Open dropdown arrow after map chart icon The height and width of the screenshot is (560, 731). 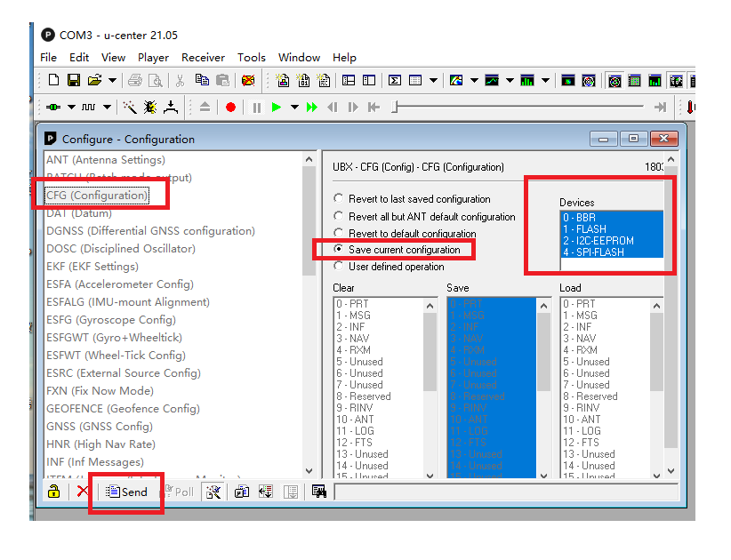[x=474, y=81]
